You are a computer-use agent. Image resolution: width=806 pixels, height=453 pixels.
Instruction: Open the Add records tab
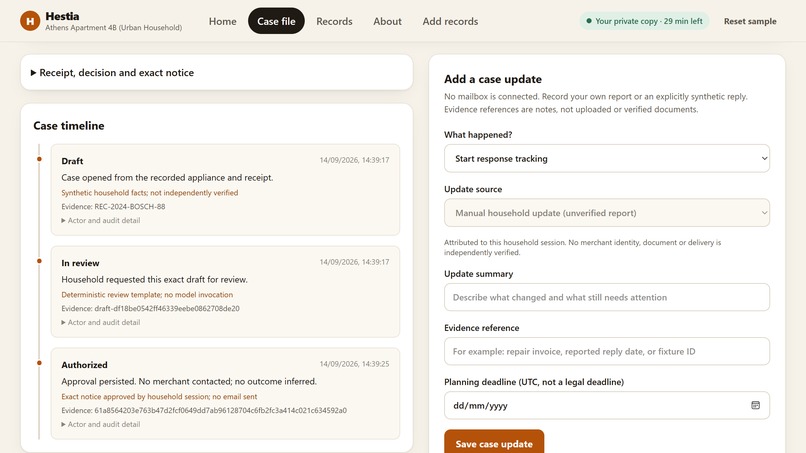point(450,21)
